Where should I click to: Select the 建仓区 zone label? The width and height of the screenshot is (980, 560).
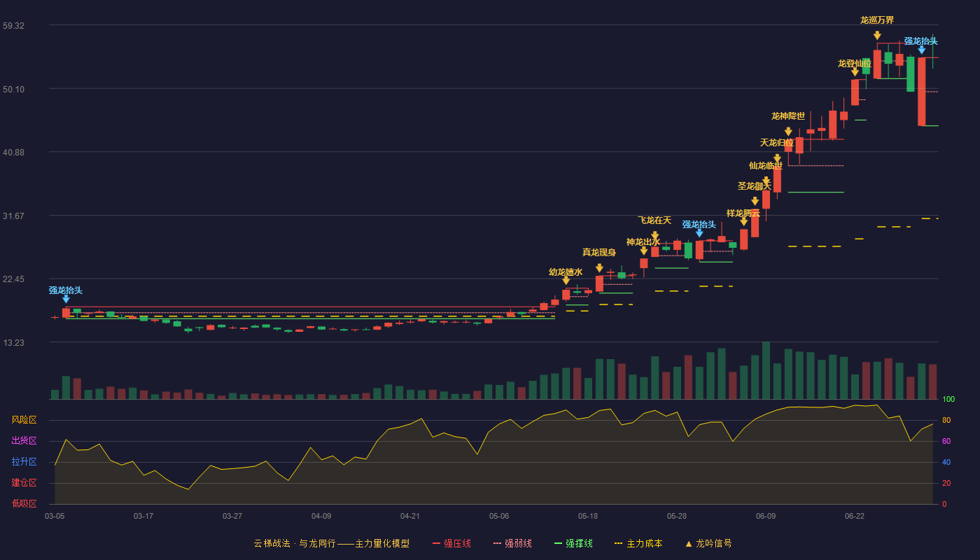click(x=24, y=483)
